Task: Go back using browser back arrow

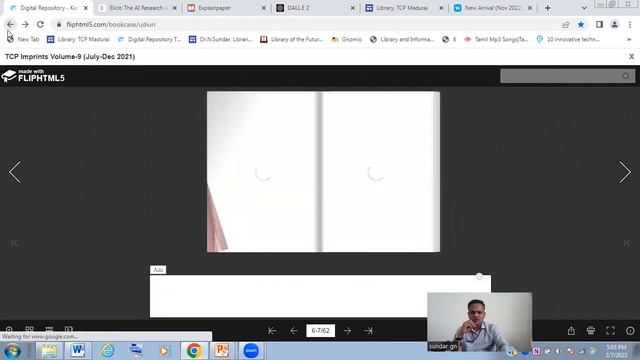Action: pos(10,24)
